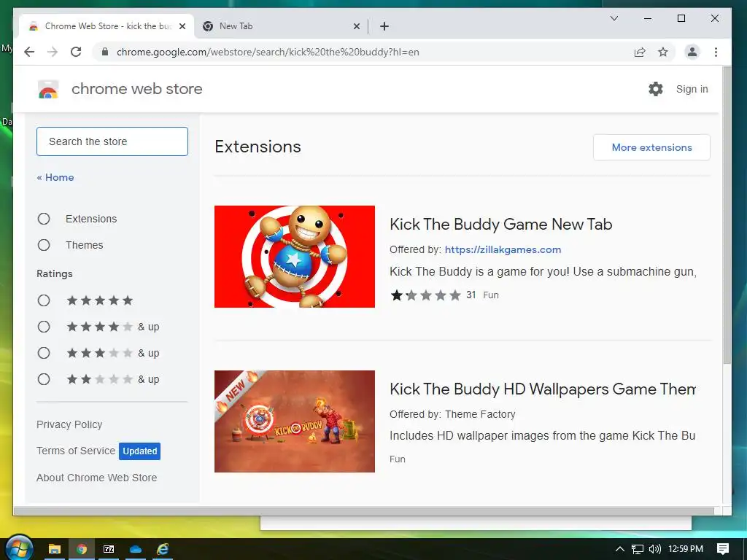The height and width of the screenshot is (560, 747).
Task: Open About Chrome Web Store link
Action: (x=97, y=478)
